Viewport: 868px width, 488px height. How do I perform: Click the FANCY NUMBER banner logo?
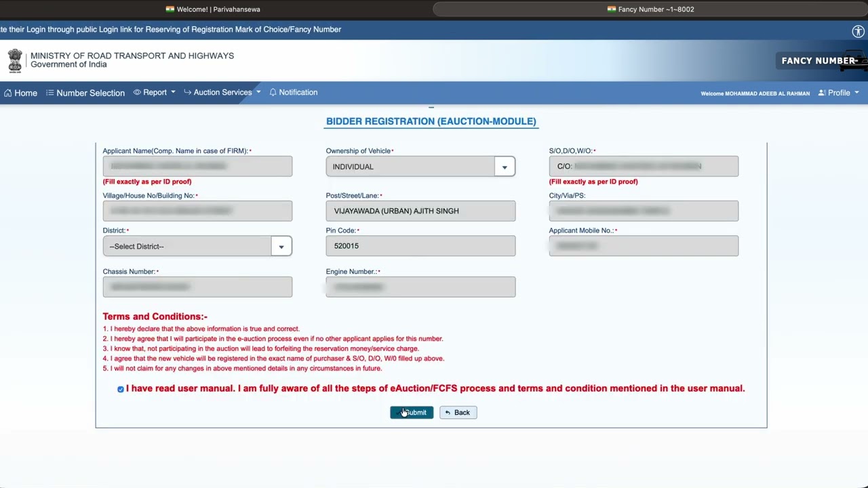pos(821,60)
